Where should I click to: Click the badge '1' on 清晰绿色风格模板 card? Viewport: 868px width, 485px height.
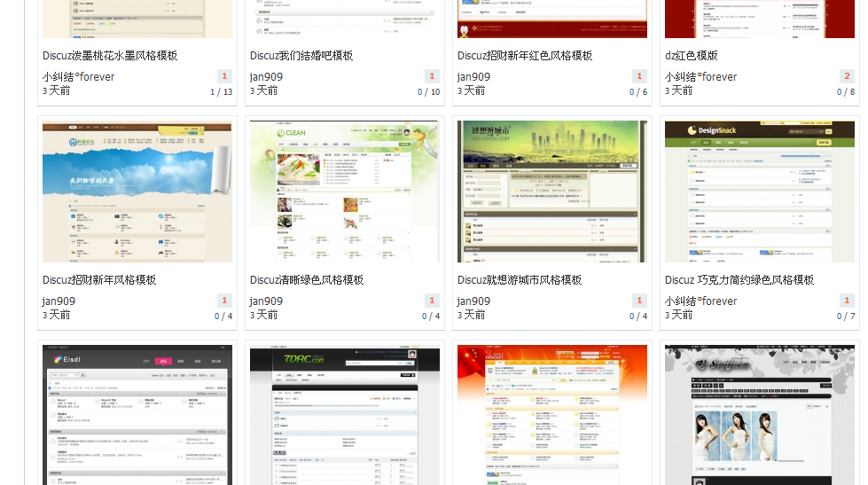[432, 300]
